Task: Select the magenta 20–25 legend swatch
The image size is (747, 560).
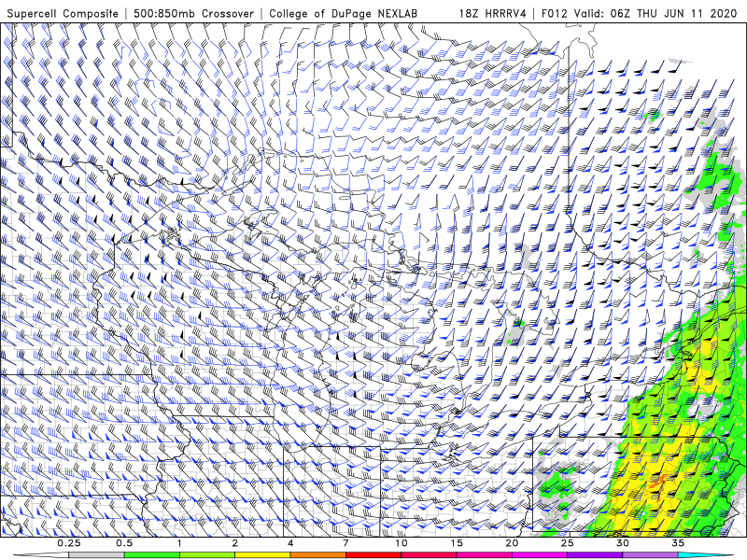Action: tap(540, 555)
